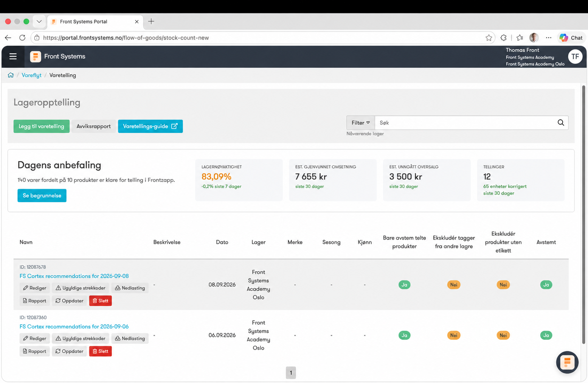Screen dimensions: 588x383
Task: Reload the page with refresh icon
Action: pyautogui.click(x=22, y=37)
